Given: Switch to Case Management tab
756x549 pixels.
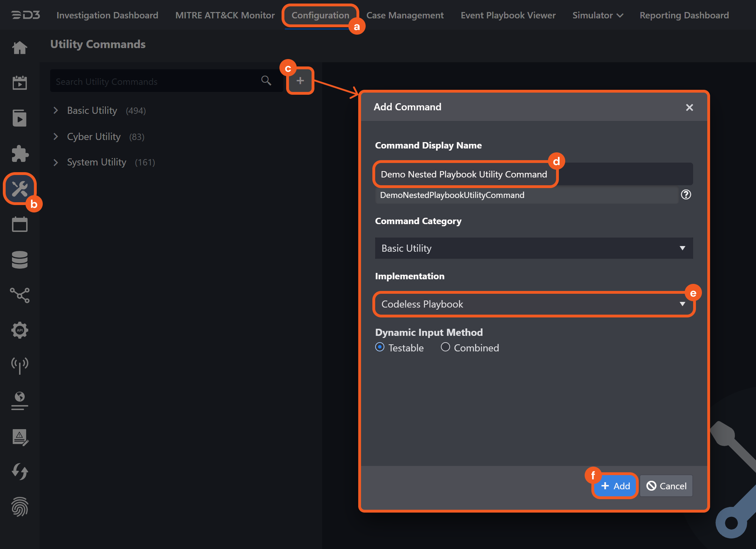Looking at the screenshot, I should tap(405, 15).
